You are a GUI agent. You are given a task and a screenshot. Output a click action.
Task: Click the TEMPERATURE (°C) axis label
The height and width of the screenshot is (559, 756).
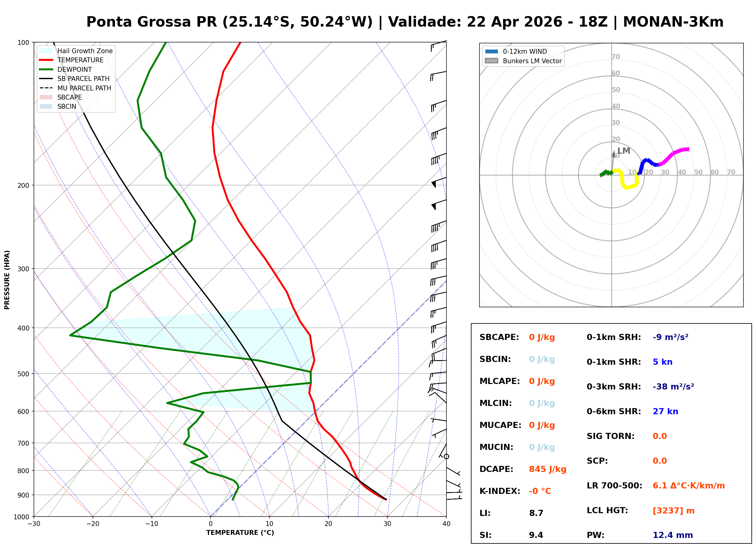coord(240,533)
